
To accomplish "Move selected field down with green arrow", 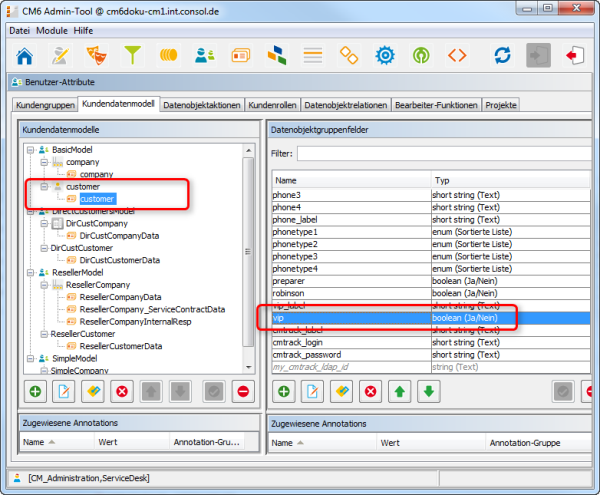I will (x=428, y=392).
